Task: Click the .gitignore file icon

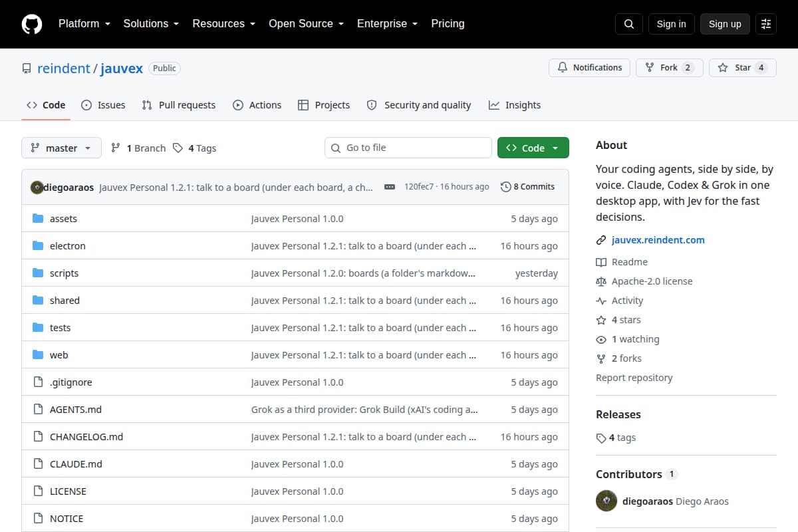Action: tap(38, 382)
